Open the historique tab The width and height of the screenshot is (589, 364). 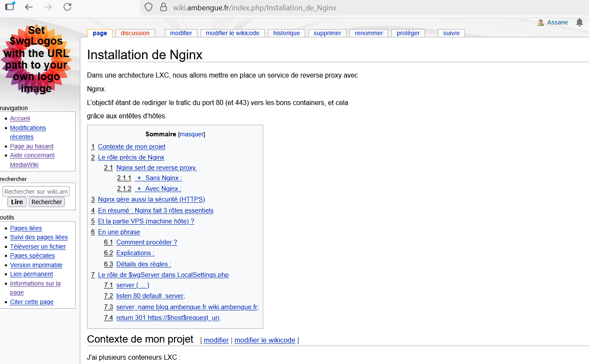tap(286, 33)
